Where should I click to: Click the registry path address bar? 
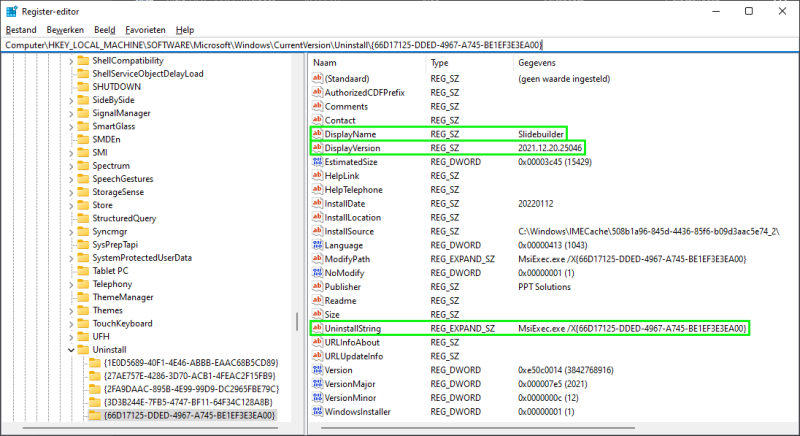coord(400,45)
